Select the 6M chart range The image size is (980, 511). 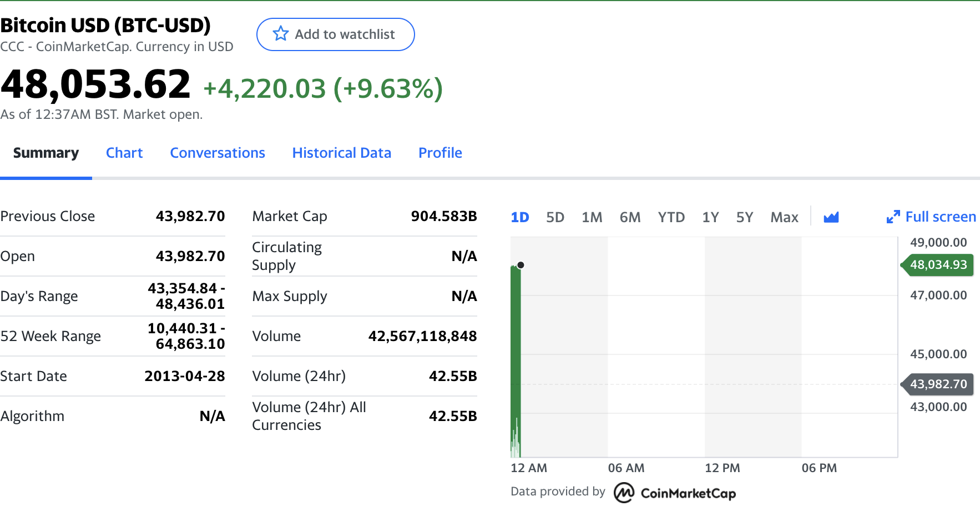pos(630,217)
